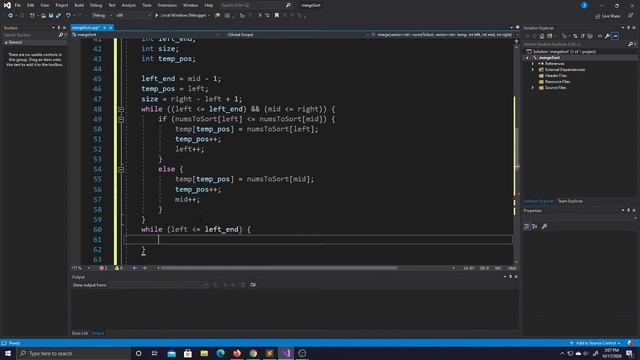Click the Open File toolbar icon
Image resolution: width=640 pixels, height=360 pixels.
(x=43, y=16)
